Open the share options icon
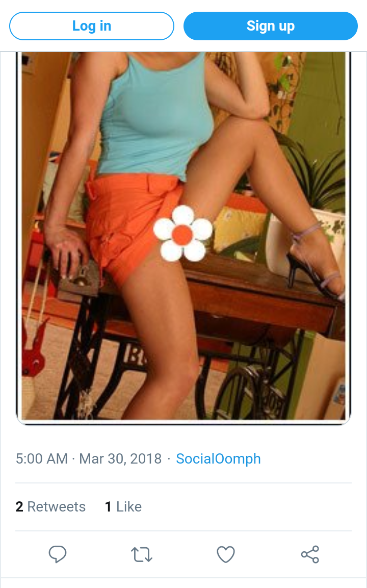Image resolution: width=367 pixels, height=588 pixels. [x=310, y=554]
